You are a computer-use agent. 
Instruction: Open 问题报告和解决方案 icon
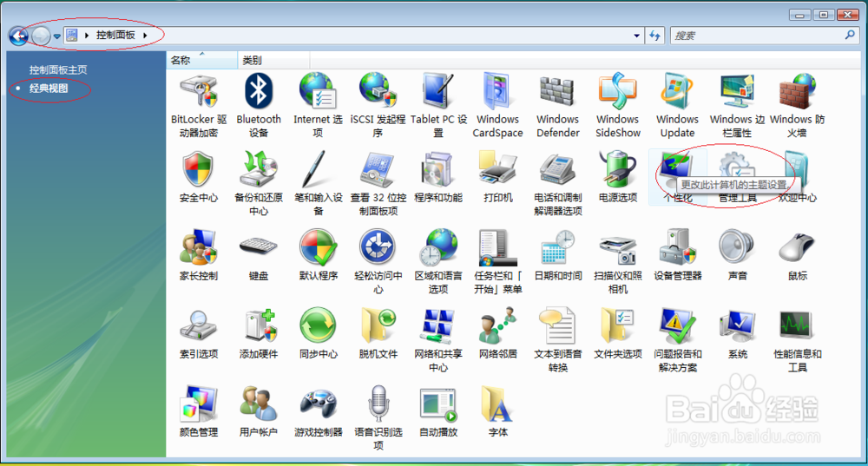pyautogui.click(x=677, y=325)
